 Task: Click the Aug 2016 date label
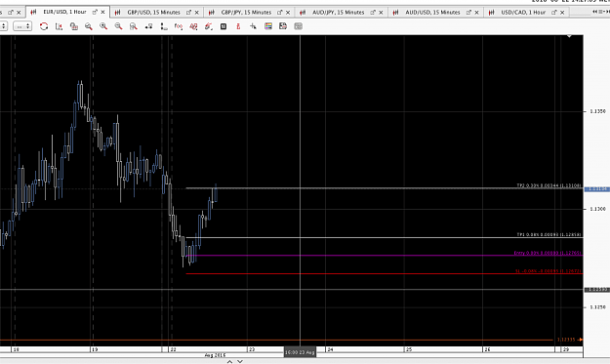click(215, 355)
